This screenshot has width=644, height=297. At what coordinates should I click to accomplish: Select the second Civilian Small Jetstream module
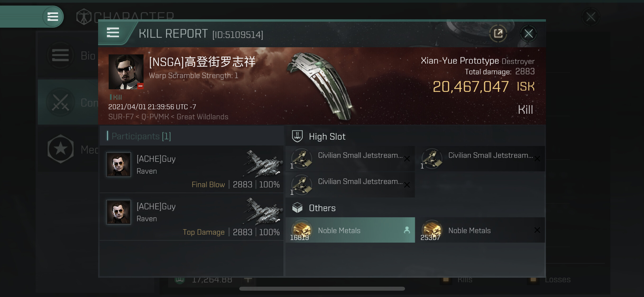[481, 159]
